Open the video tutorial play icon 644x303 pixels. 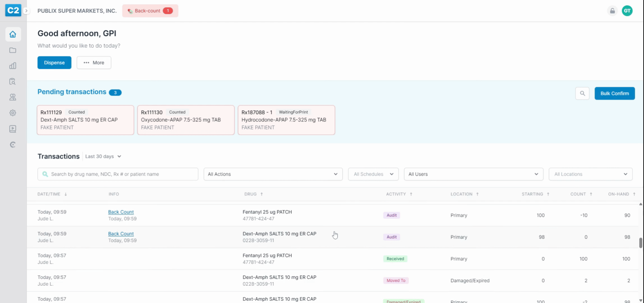click(x=13, y=129)
